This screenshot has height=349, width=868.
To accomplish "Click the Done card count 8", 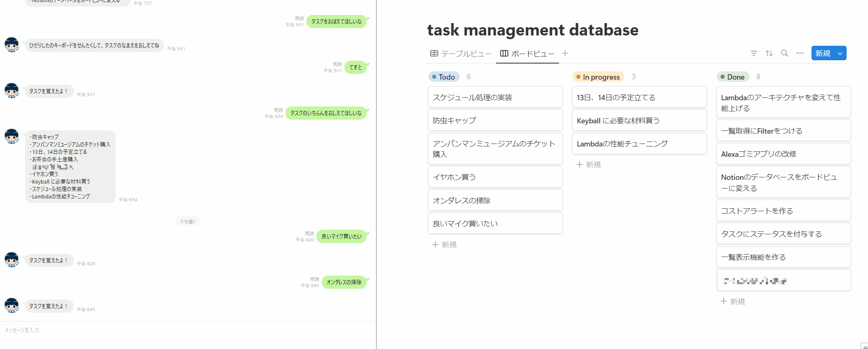I will click(x=758, y=77).
